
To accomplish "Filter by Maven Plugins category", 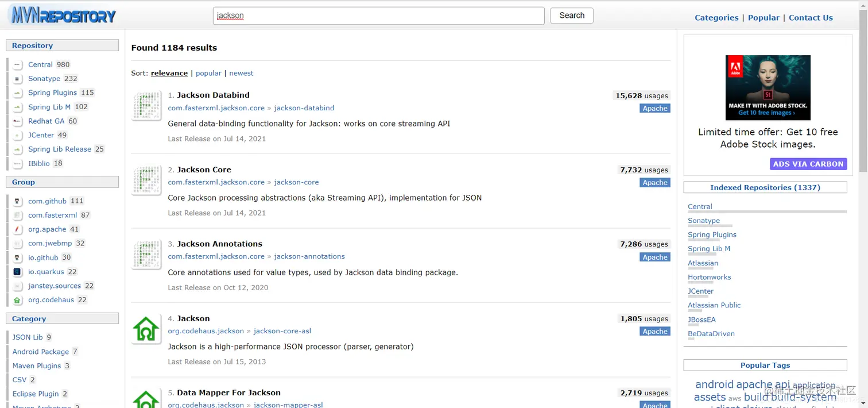I will pos(37,365).
